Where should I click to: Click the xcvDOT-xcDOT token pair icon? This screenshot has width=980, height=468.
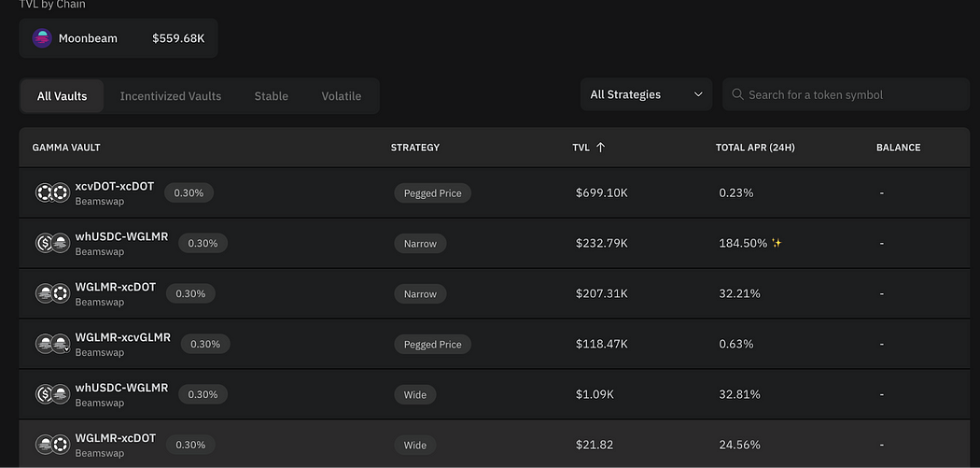(x=52, y=192)
